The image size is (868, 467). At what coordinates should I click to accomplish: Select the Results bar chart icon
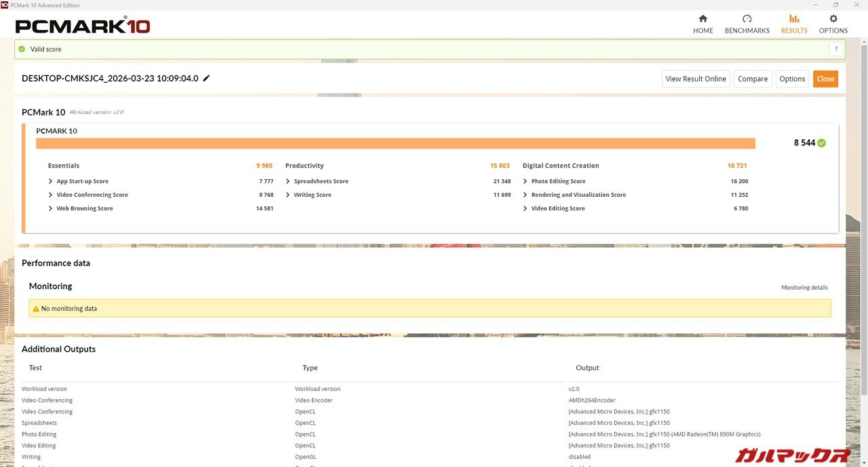794,19
